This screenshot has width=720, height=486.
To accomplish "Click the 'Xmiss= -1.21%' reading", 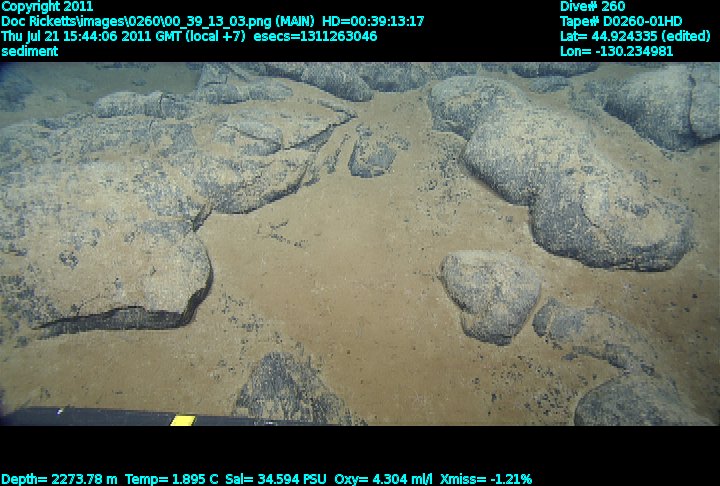I will tap(486, 480).
